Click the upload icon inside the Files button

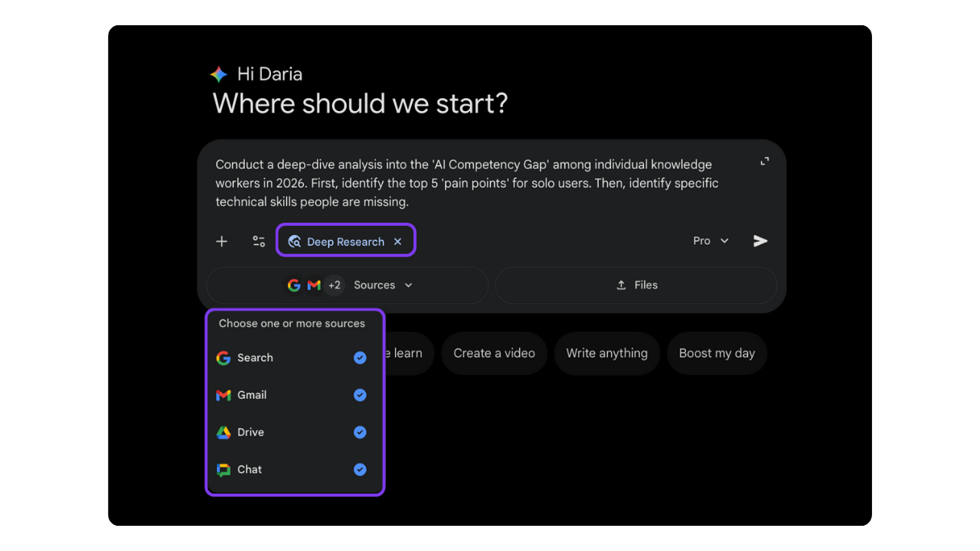tap(620, 285)
